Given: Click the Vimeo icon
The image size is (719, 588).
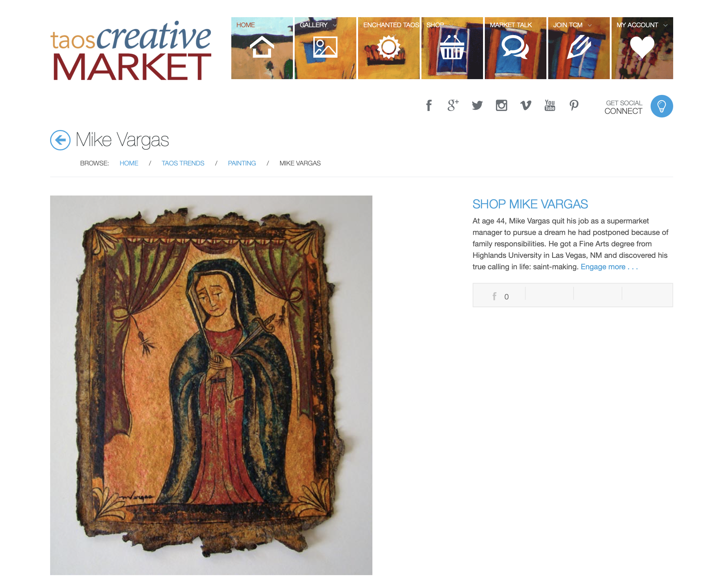Looking at the screenshot, I should [x=526, y=106].
